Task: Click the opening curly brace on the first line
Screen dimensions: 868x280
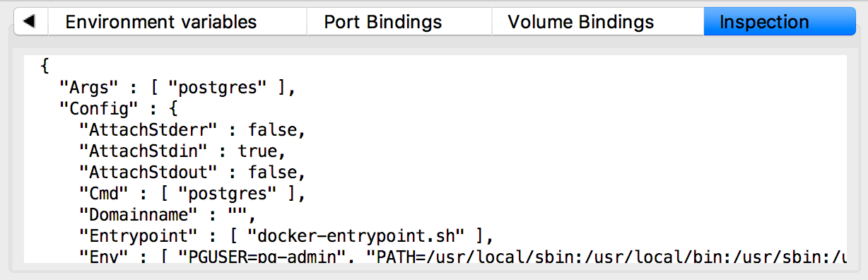Action: click(45, 69)
